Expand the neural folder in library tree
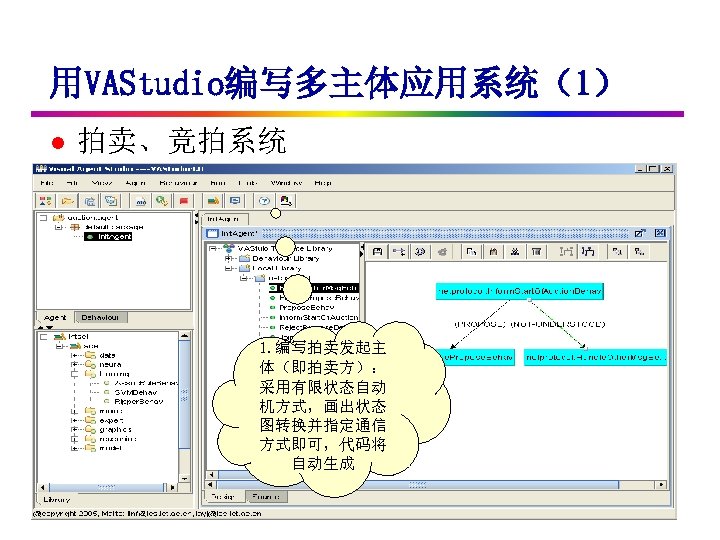Viewport: 720px width, 540px height. tap(74, 365)
